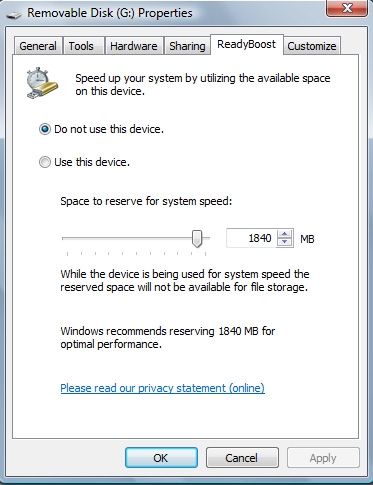Click the removable disk icon in title bar

[x=14, y=15]
